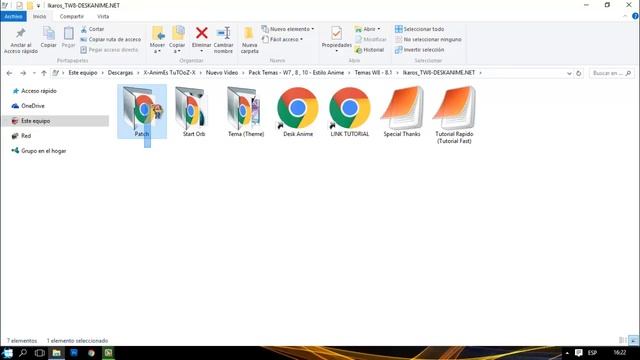Click Este equipo in address bar
This screenshot has width=640, height=360.
[83, 73]
